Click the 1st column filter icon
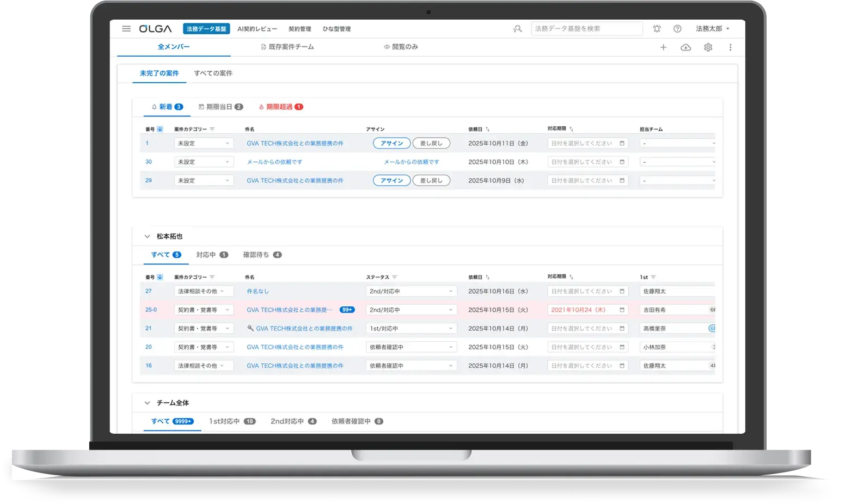The width and height of the screenshot is (845, 504). point(653,277)
